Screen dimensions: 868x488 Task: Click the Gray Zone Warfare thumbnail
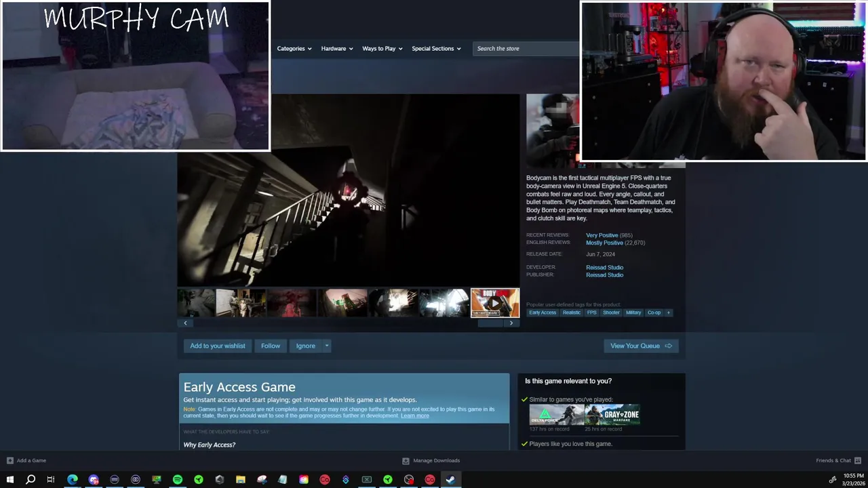tap(612, 415)
